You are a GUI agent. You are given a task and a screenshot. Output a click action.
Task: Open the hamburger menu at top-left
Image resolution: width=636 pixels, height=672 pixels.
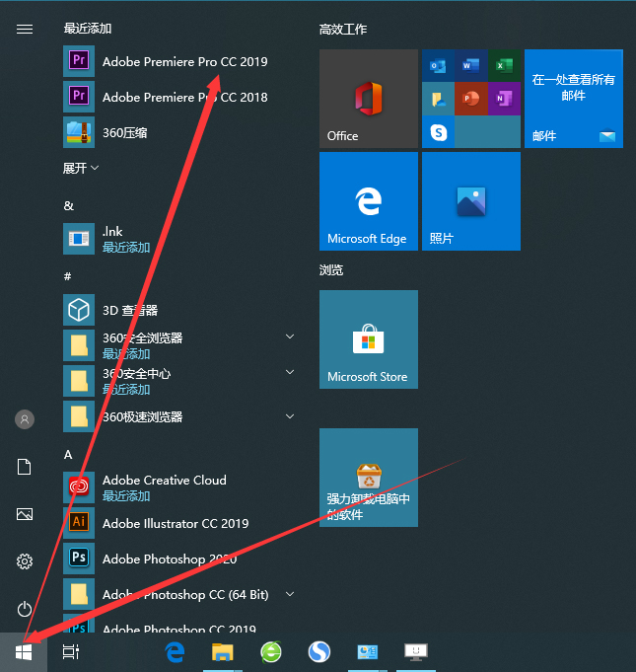[25, 30]
